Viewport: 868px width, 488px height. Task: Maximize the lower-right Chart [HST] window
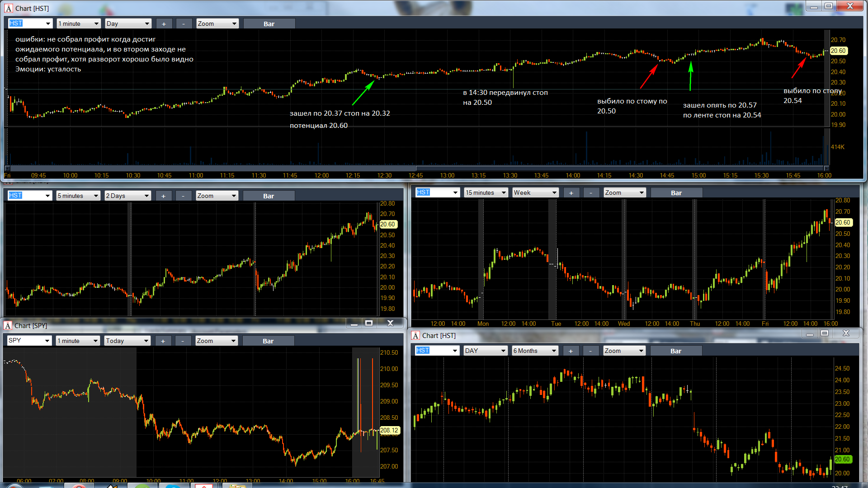click(x=825, y=333)
